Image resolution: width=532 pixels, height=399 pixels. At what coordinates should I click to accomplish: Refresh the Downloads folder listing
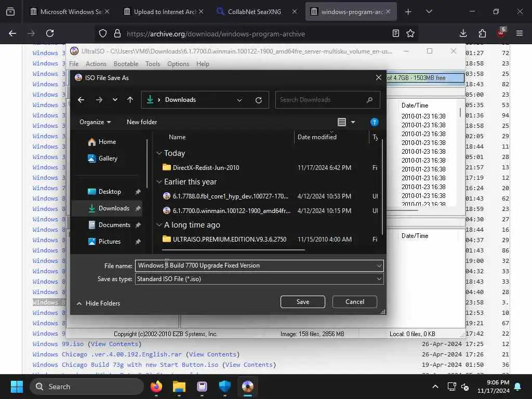click(259, 100)
